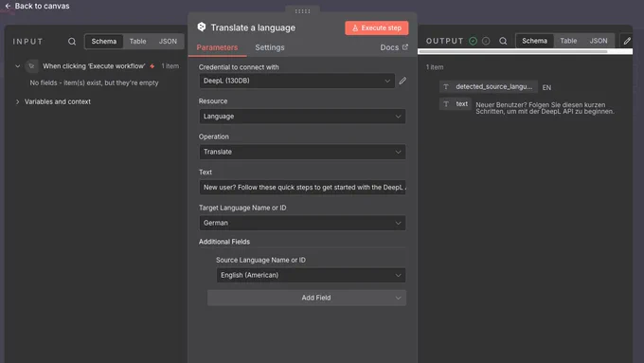Go back to canvas
644x363 pixels.
pyautogui.click(x=37, y=6)
